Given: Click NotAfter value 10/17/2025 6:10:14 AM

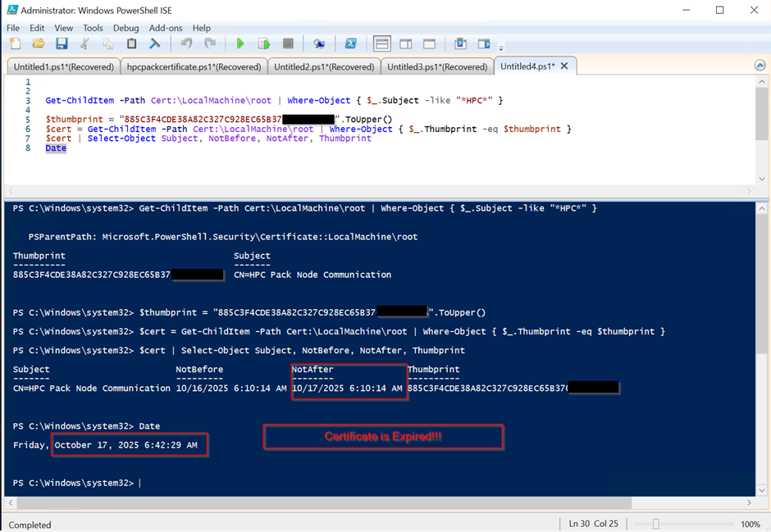Looking at the screenshot, I should tap(347, 388).
